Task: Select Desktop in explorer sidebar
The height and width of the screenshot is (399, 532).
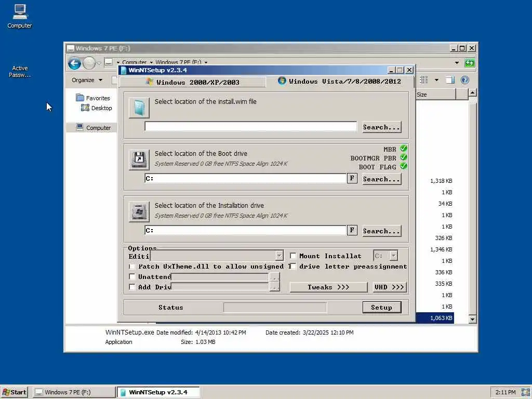Action: (96, 108)
